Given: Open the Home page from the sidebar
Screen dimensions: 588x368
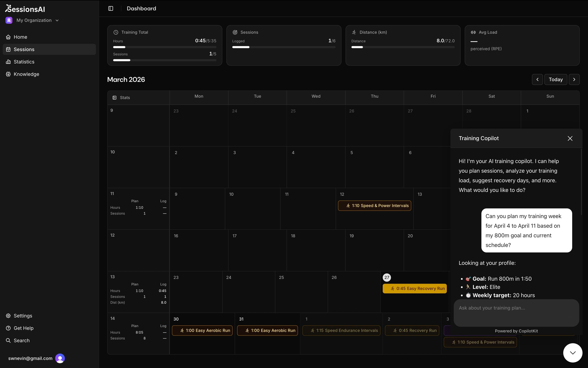Looking at the screenshot, I should [20, 37].
